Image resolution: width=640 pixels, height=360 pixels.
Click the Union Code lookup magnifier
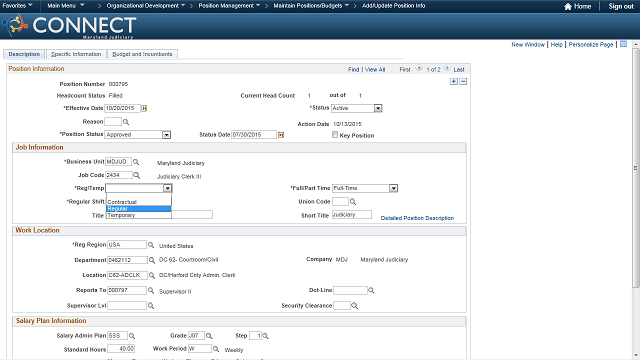353,202
